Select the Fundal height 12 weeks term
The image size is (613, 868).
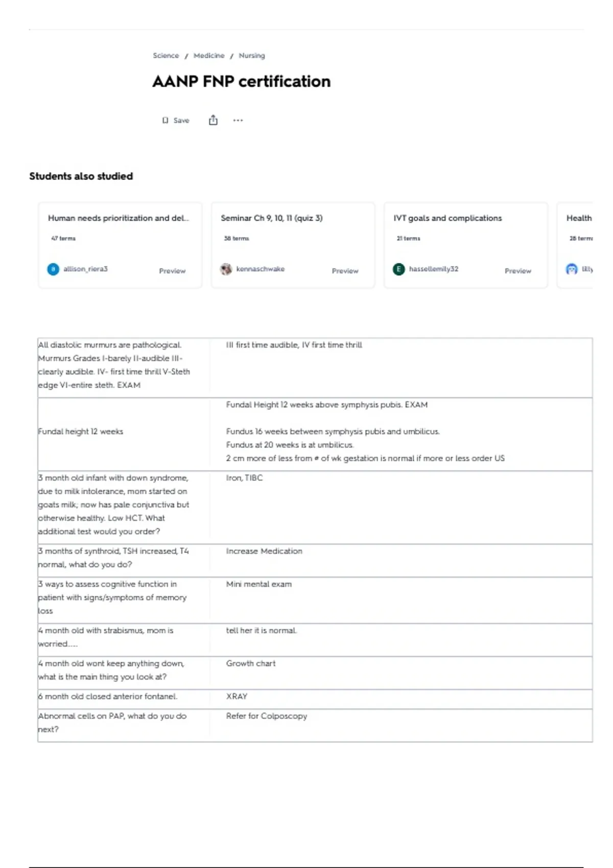tap(81, 431)
